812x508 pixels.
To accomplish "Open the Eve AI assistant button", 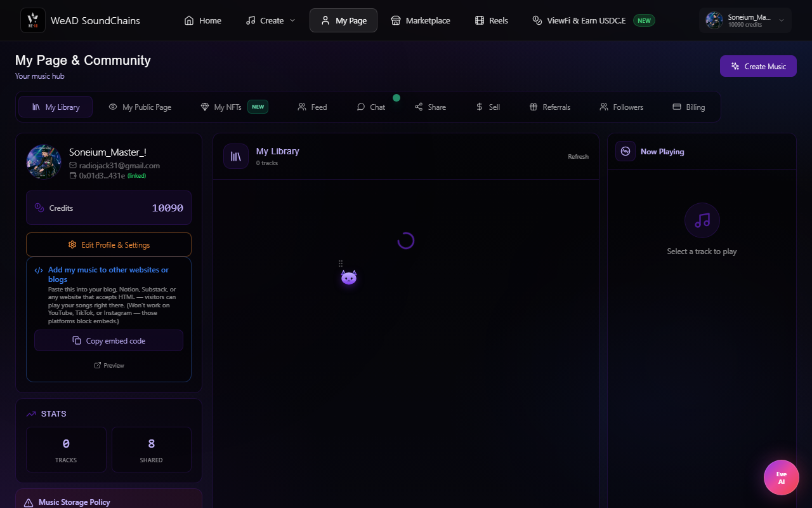I will [782, 478].
